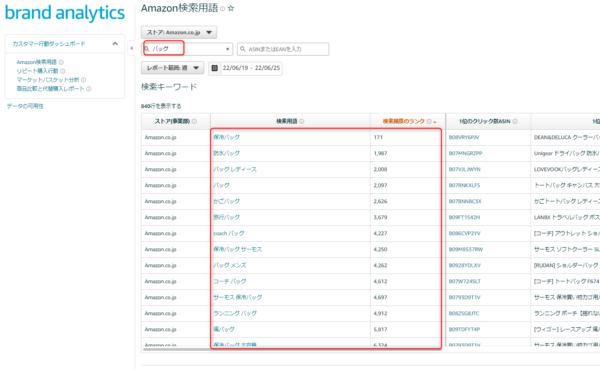Sort by the ストア column header

(172, 121)
